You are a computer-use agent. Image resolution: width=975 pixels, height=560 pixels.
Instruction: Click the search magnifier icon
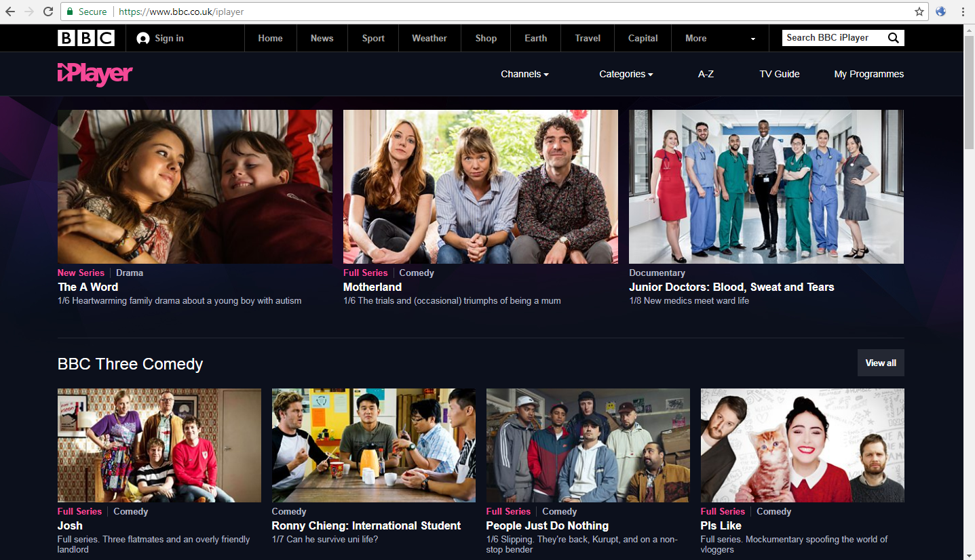pos(894,38)
